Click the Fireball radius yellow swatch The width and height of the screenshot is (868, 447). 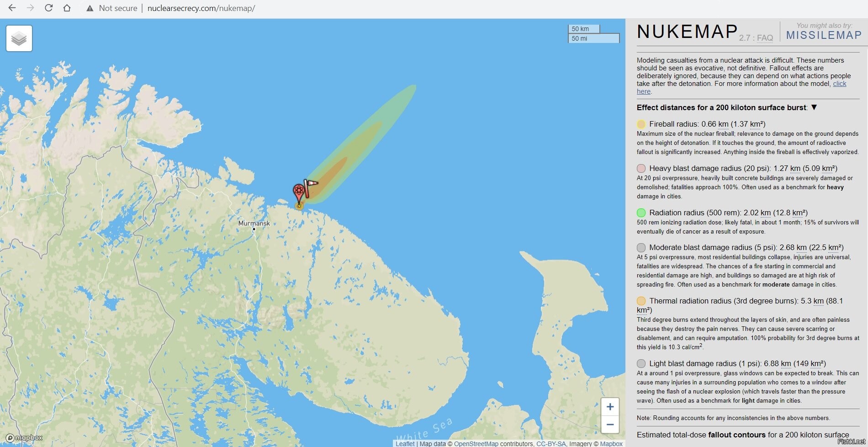tap(641, 124)
